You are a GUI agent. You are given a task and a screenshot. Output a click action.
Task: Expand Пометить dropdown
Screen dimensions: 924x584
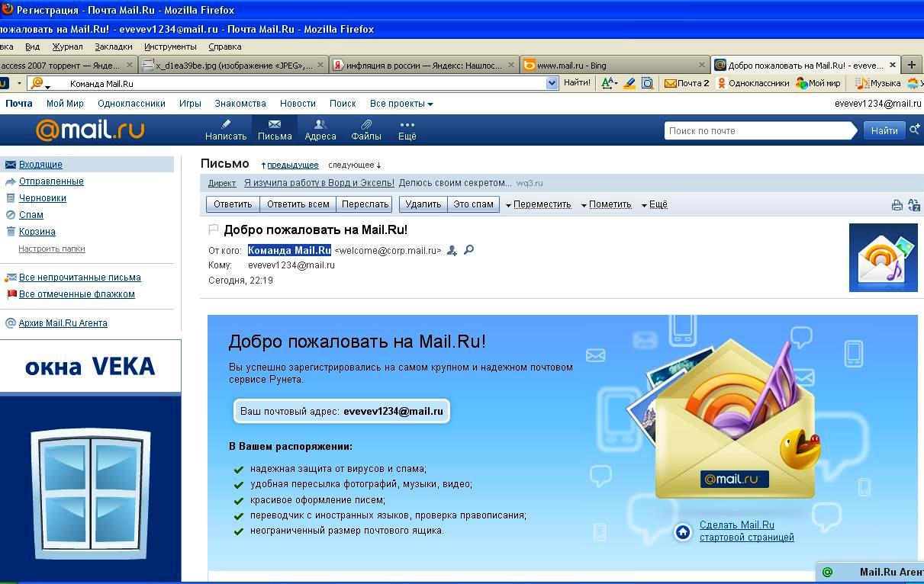click(606, 204)
